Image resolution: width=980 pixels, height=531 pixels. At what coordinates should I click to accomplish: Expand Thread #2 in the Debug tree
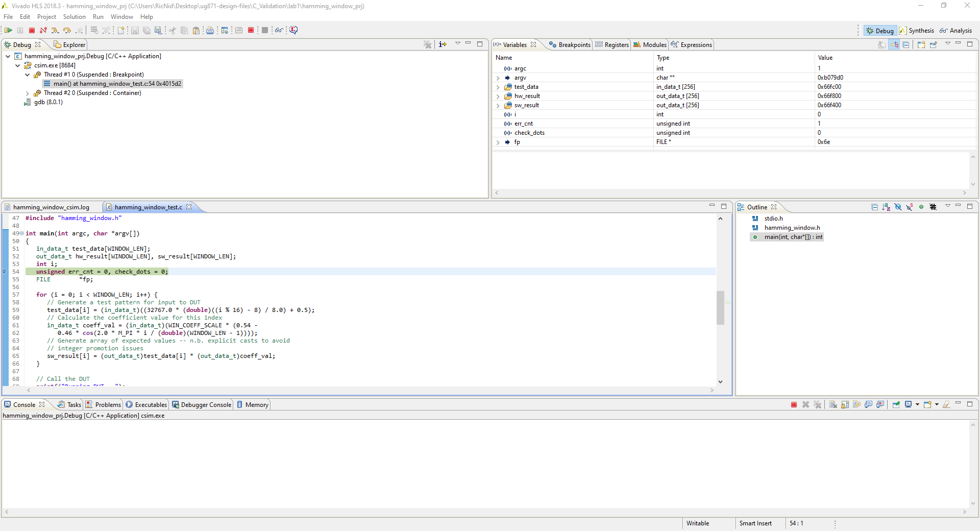click(27, 93)
